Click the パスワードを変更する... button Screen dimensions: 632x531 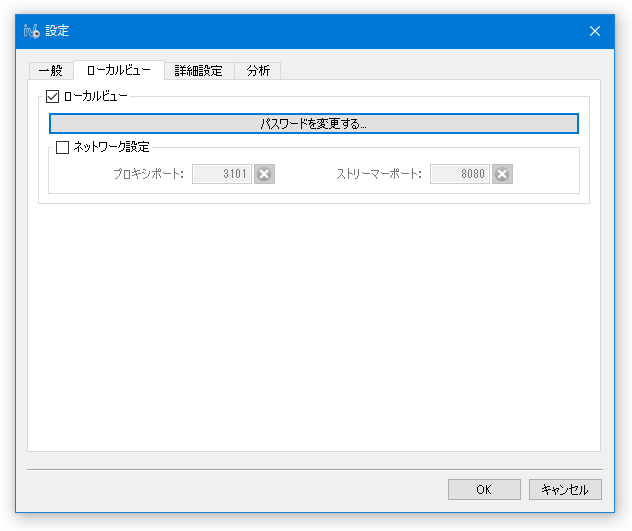[x=314, y=123]
